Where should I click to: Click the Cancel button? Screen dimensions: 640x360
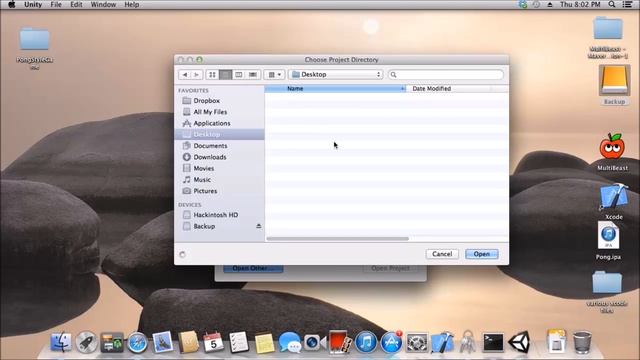point(442,254)
